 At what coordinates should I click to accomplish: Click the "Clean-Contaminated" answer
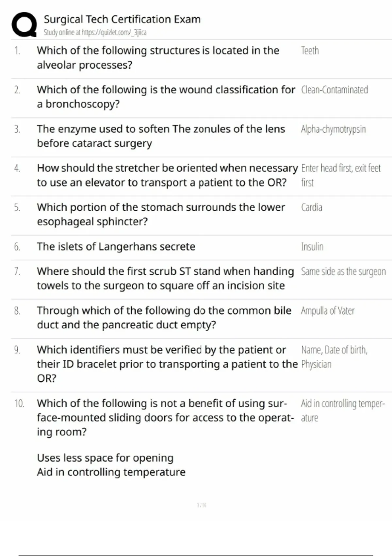335,90
